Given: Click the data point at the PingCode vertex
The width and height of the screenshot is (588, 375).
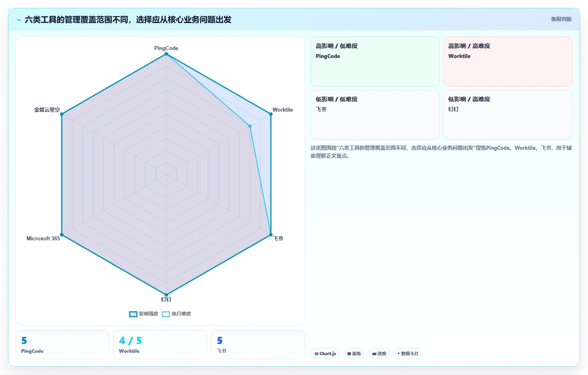Looking at the screenshot, I should (x=166, y=54).
